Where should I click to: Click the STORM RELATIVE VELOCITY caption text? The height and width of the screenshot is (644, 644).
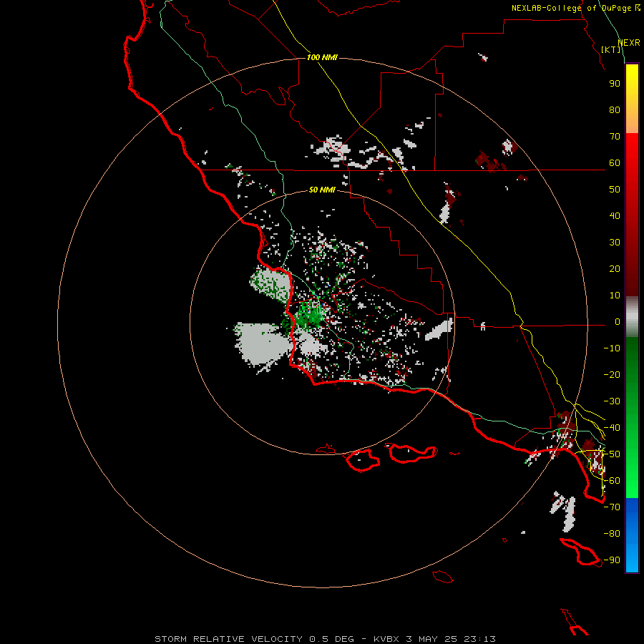click(229, 639)
